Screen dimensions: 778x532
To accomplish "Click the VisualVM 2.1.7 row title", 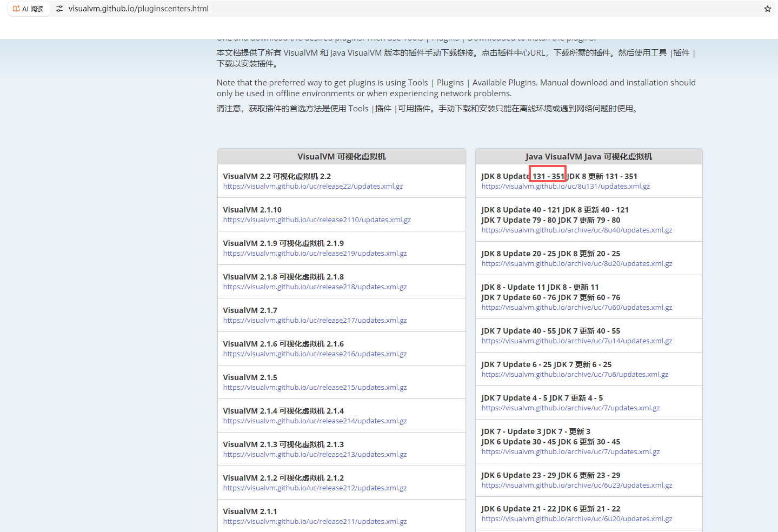I will [250, 310].
